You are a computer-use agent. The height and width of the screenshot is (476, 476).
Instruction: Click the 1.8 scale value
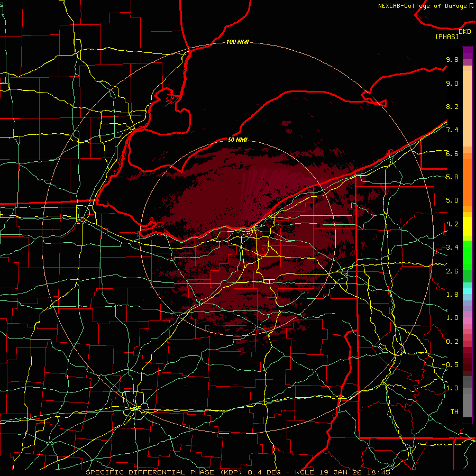[452, 295]
